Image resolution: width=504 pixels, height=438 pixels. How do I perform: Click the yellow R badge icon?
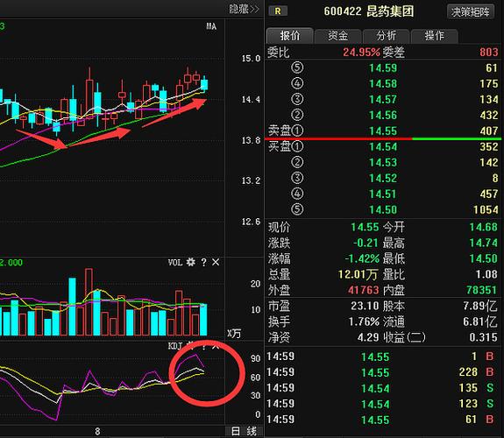pyautogui.click(x=278, y=11)
